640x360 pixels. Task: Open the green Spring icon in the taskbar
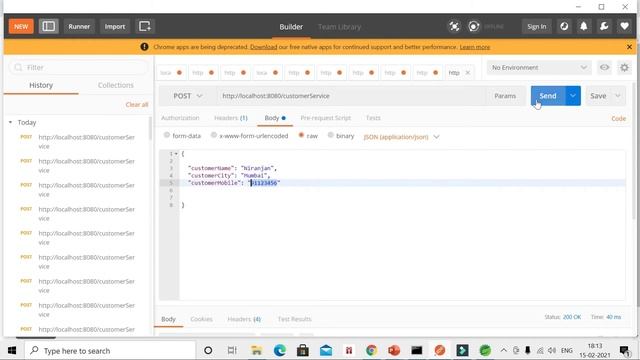click(485, 351)
